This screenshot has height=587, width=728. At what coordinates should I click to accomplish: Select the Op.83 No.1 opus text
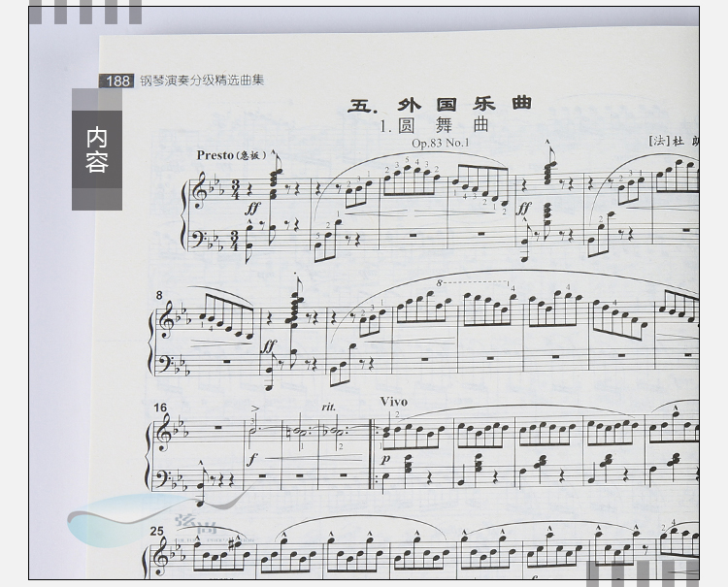point(441,143)
